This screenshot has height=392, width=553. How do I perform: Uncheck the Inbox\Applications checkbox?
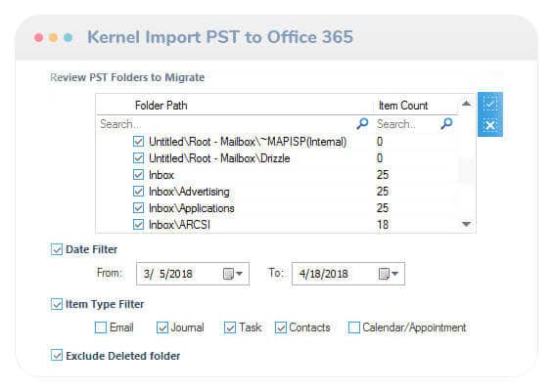(138, 208)
